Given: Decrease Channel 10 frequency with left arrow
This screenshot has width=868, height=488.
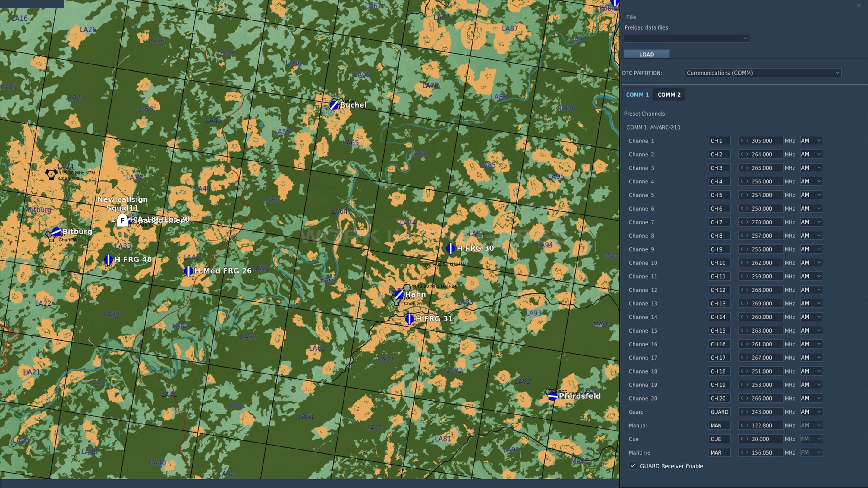Looking at the screenshot, I should click(742, 262).
